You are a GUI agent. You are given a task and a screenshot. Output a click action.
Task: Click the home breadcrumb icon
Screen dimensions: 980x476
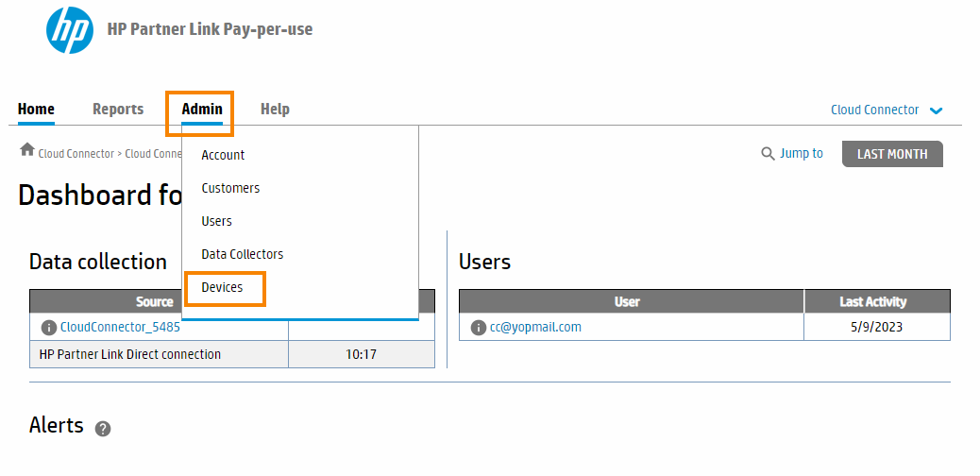coord(27,150)
